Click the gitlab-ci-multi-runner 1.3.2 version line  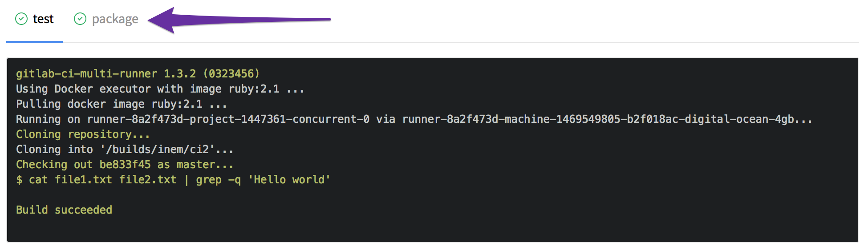click(x=138, y=73)
